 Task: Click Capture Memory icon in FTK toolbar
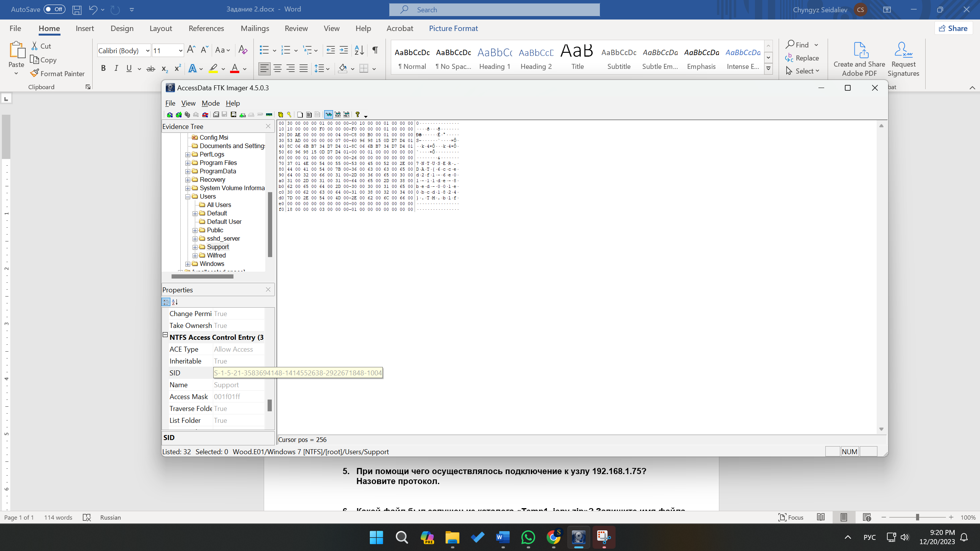269,114
